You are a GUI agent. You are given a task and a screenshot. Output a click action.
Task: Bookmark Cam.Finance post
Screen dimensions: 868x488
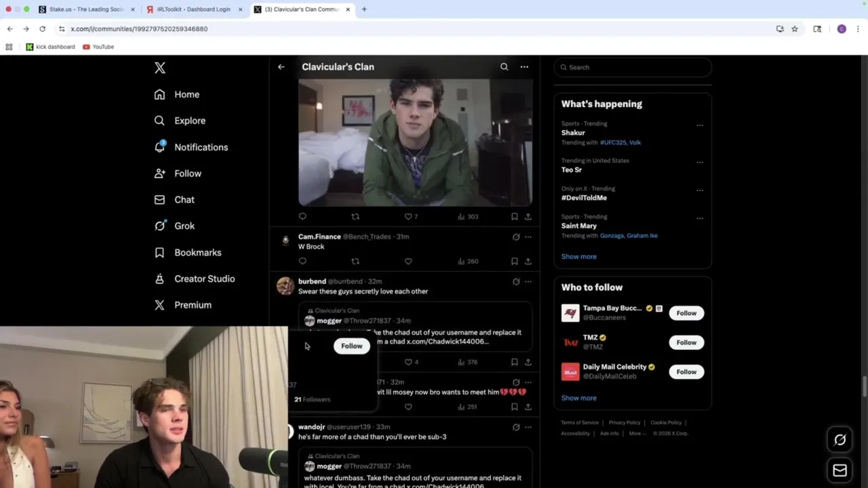click(x=514, y=262)
